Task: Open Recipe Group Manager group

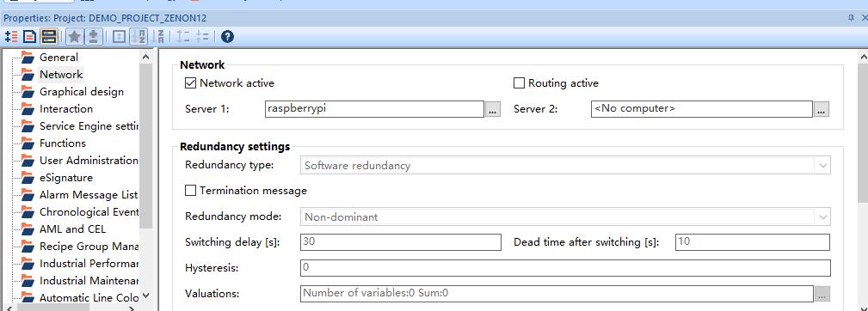Action: (x=89, y=246)
